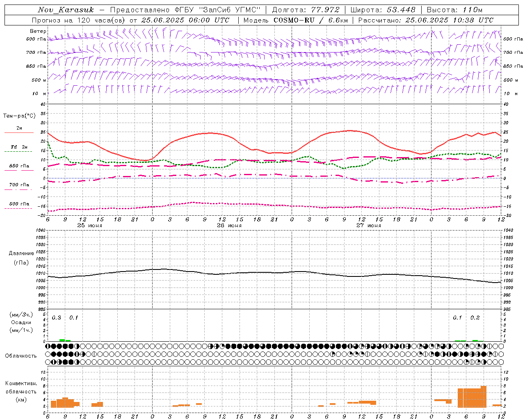
Task: Click the (мм/3ч.) precipitation unit label
Action: (21, 315)
